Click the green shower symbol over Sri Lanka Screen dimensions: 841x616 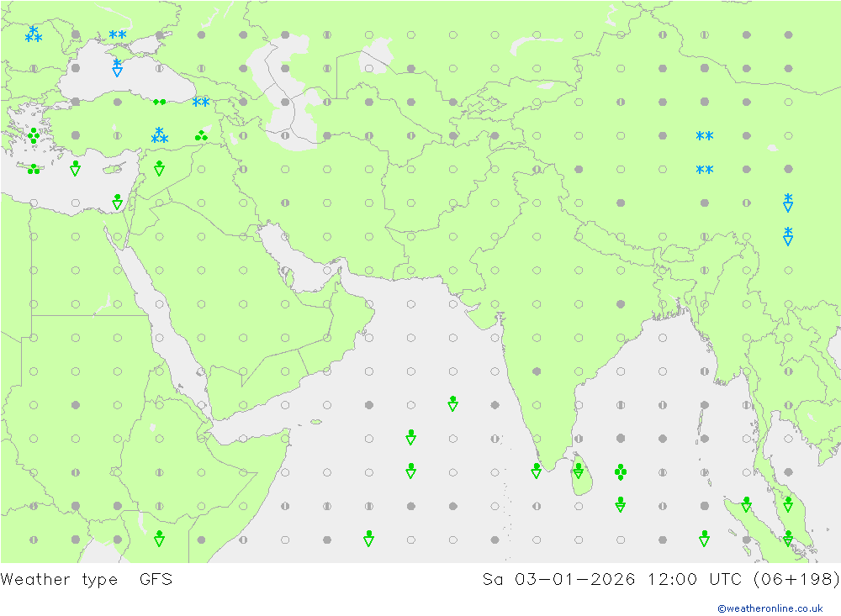click(579, 471)
